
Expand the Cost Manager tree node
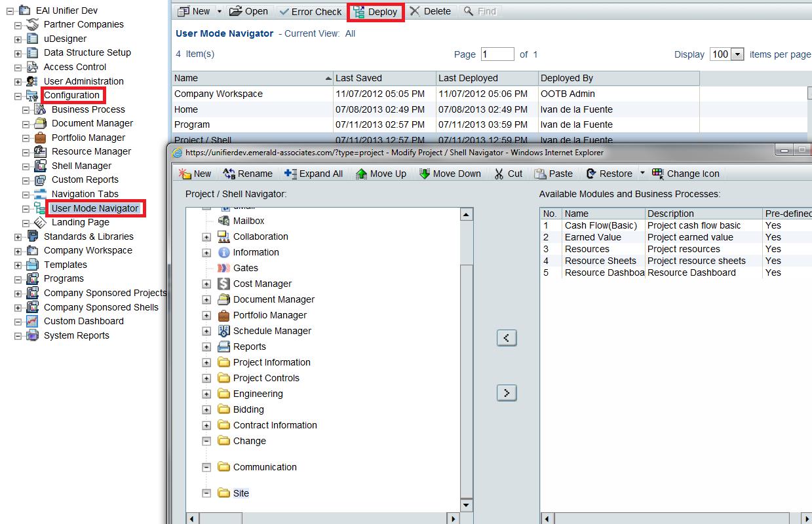[x=206, y=284]
